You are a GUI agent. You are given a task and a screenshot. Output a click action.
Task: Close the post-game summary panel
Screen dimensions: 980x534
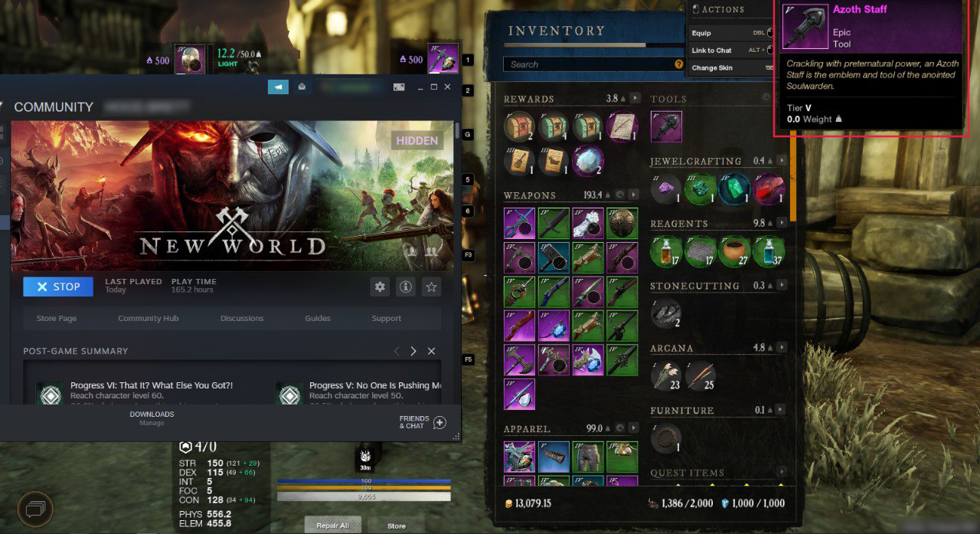(x=431, y=351)
